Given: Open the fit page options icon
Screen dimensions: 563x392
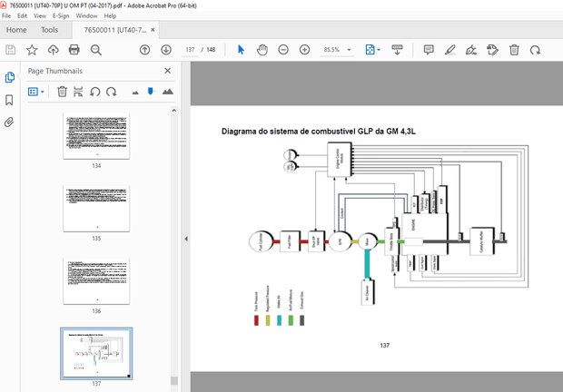Looking at the screenshot, I should [x=372, y=50].
